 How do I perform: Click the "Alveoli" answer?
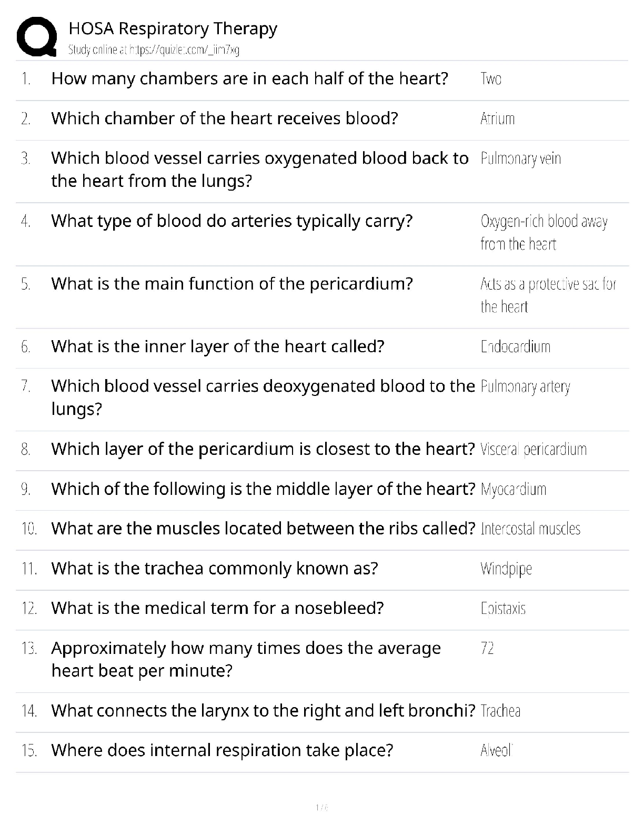click(x=496, y=750)
